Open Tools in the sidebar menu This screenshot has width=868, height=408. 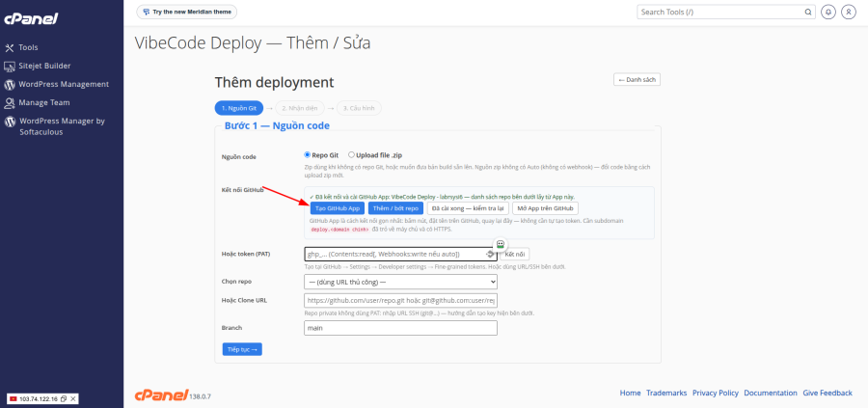[x=28, y=47]
